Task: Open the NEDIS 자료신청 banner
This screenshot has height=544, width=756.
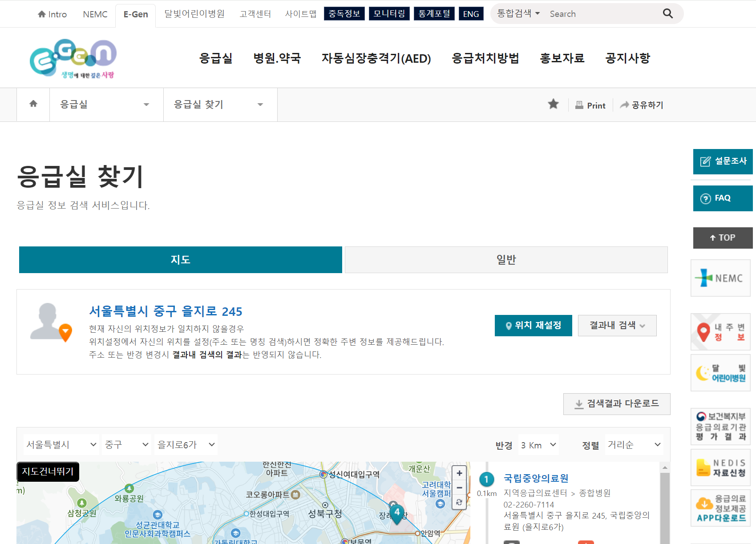Action: 720,467
